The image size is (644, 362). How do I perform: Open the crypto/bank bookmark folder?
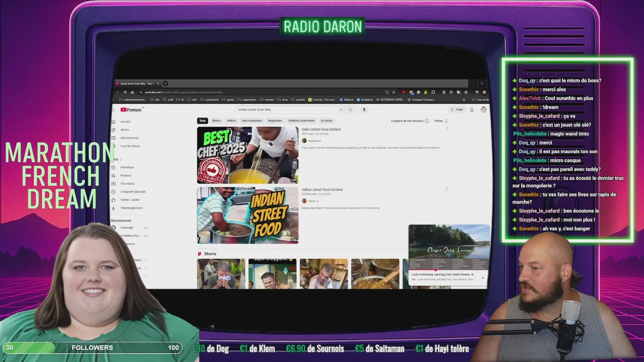click(209, 100)
